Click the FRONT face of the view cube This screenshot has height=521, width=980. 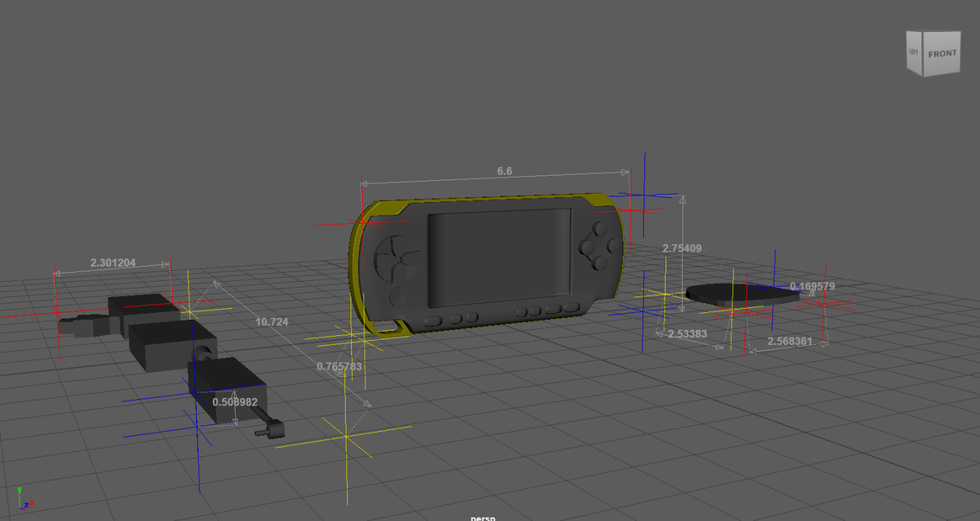(942, 53)
